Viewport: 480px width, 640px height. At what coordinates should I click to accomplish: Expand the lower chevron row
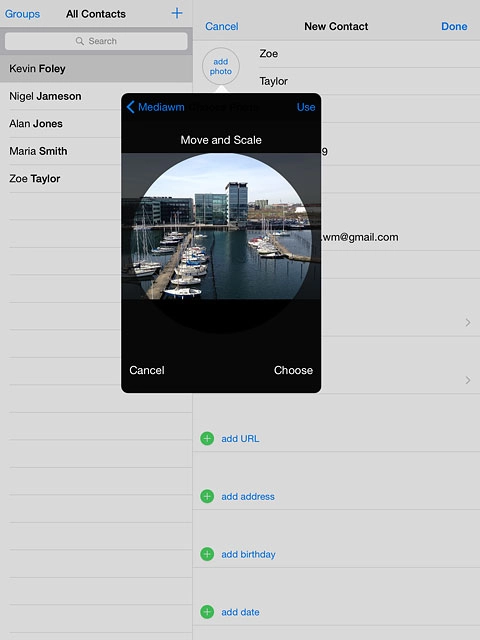click(x=468, y=380)
